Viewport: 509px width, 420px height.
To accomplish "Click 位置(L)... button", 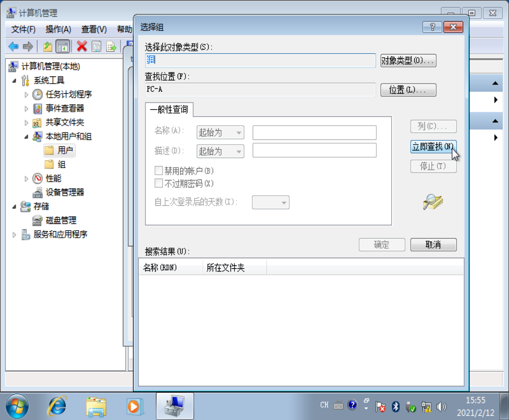I will point(408,90).
